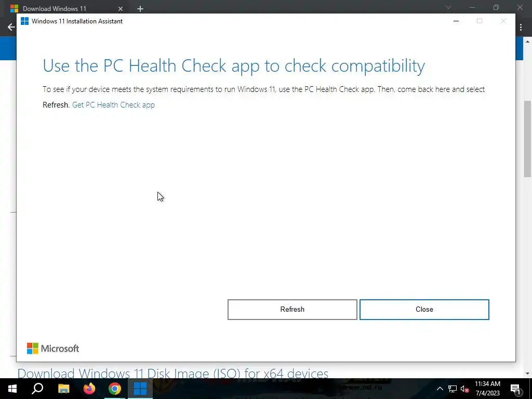532x399 pixels.
Task: Open network status tray icon
Action: coord(453,389)
